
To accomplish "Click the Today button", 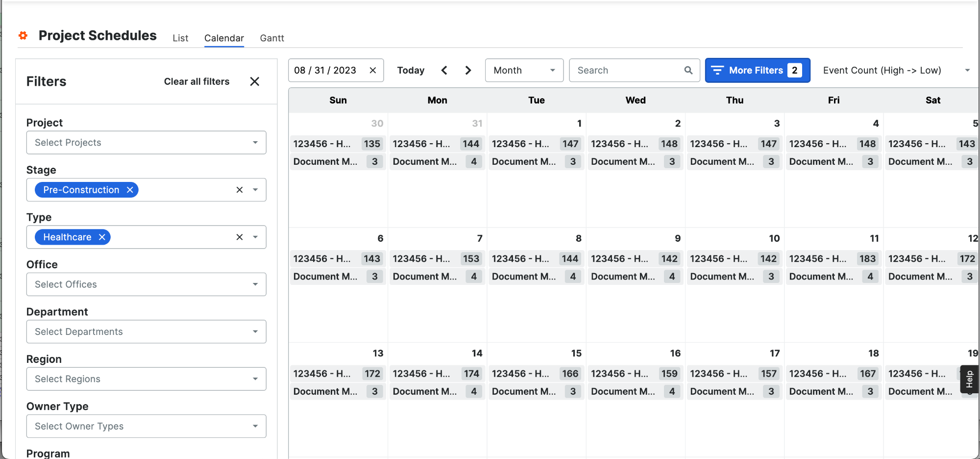I will point(411,70).
